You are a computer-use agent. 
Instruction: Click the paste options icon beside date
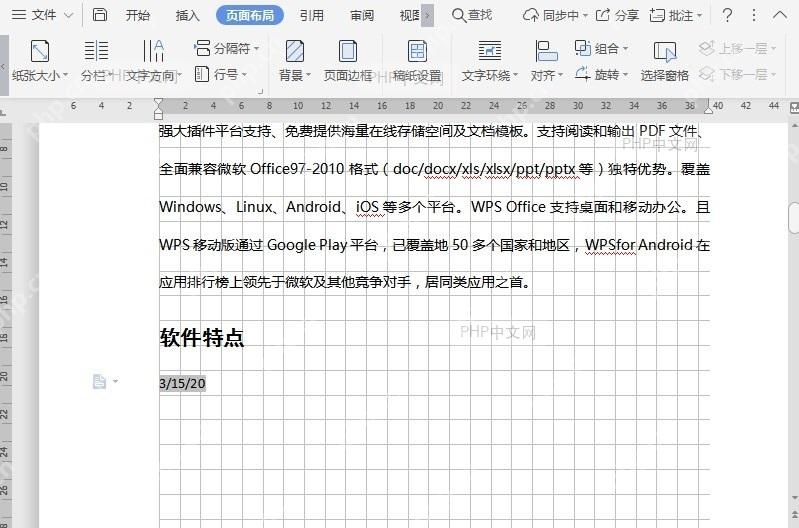pos(99,381)
